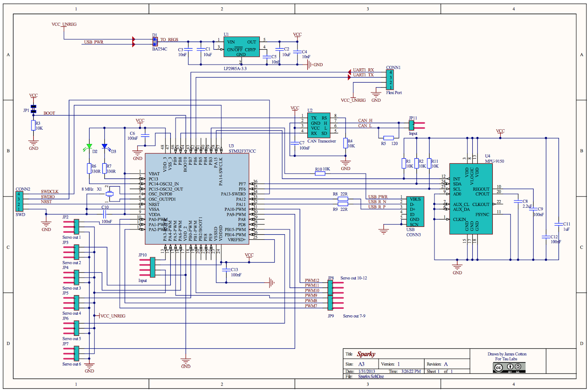588x391 pixels.
Task: Click the U3 STM32F373CC microcontroller body
Action: [x=197, y=199]
